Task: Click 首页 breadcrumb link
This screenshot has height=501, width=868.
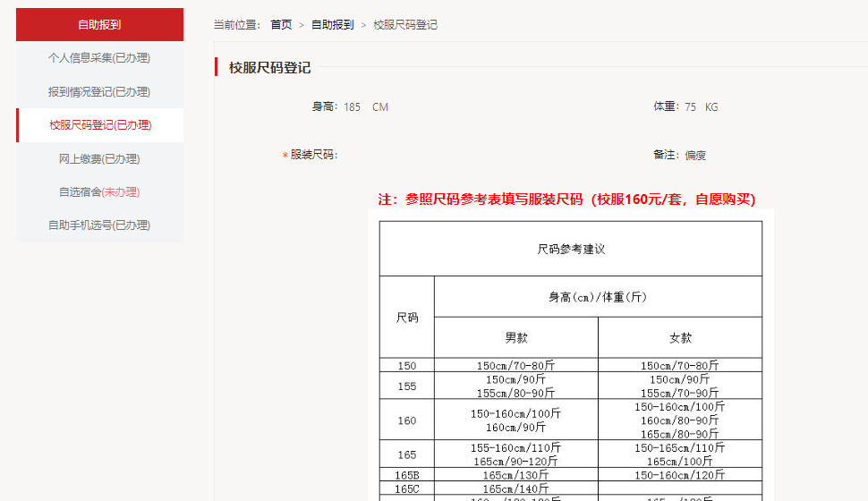Action: click(281, 25)
